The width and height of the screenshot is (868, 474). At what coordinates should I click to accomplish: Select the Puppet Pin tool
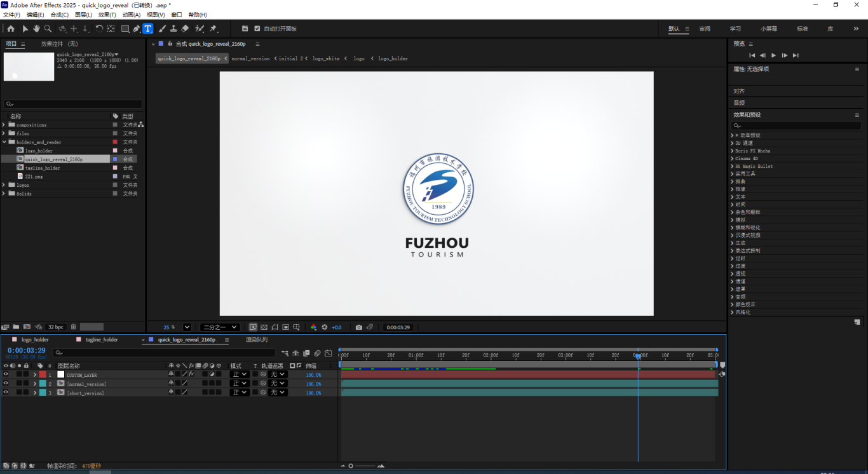click(214, 29)
